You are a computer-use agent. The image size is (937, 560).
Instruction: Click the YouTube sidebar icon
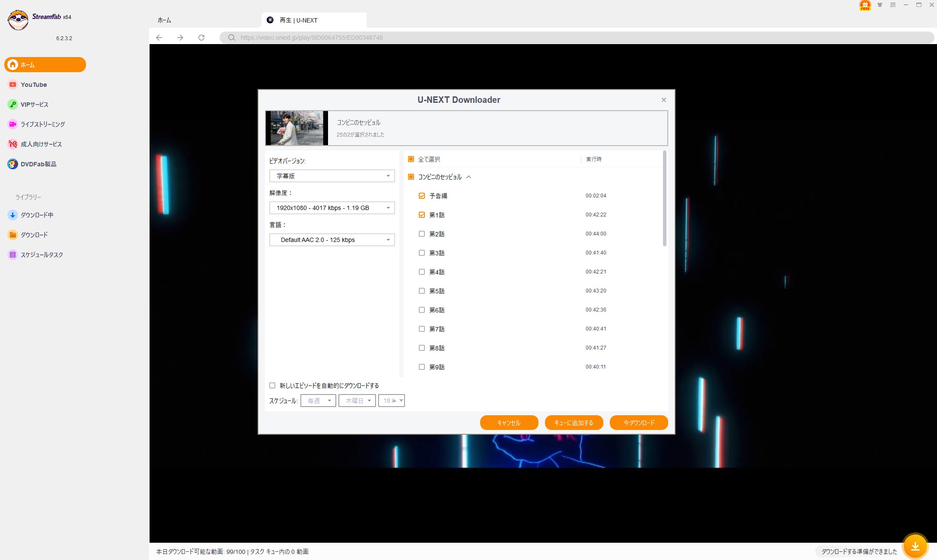13,85
